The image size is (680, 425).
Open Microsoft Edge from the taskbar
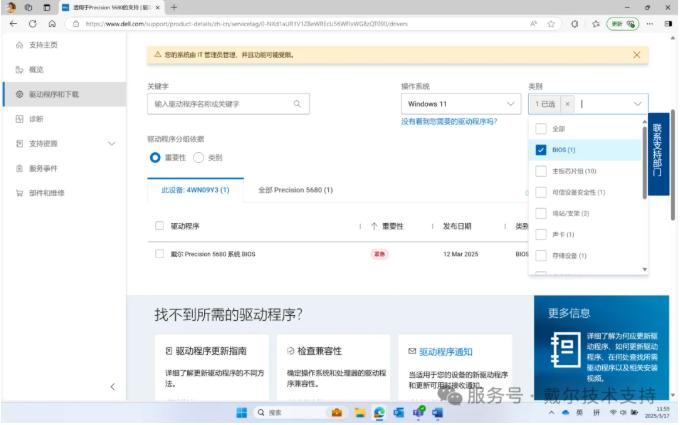coord(379,413)
